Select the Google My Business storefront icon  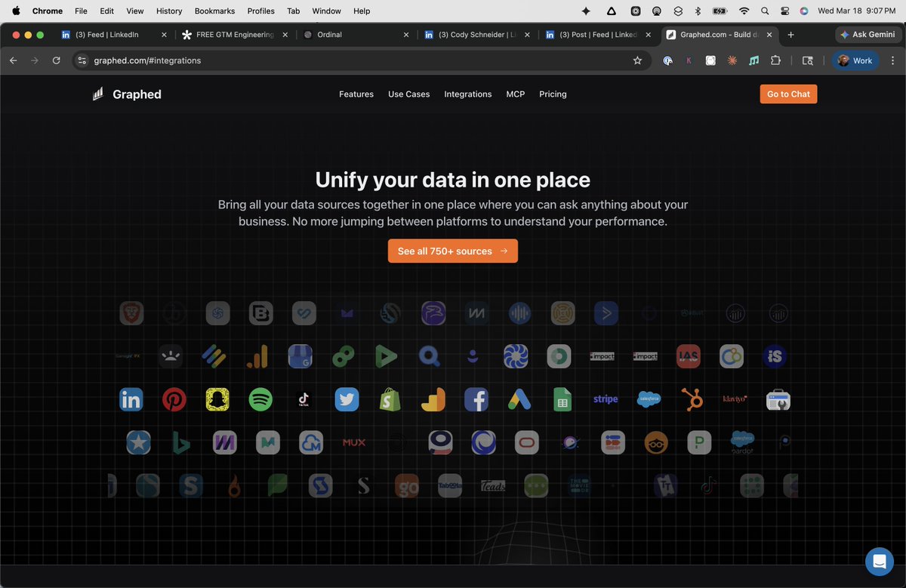pos(300,356)
